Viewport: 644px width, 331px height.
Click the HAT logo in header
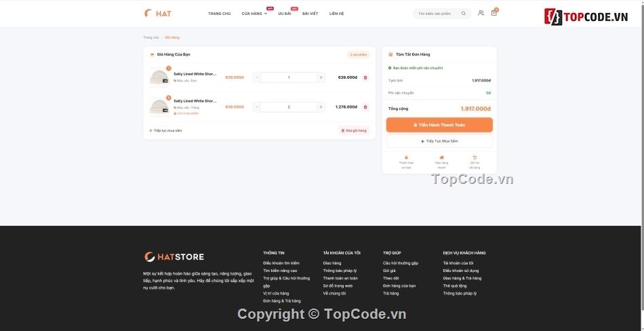tap(158, 13)
